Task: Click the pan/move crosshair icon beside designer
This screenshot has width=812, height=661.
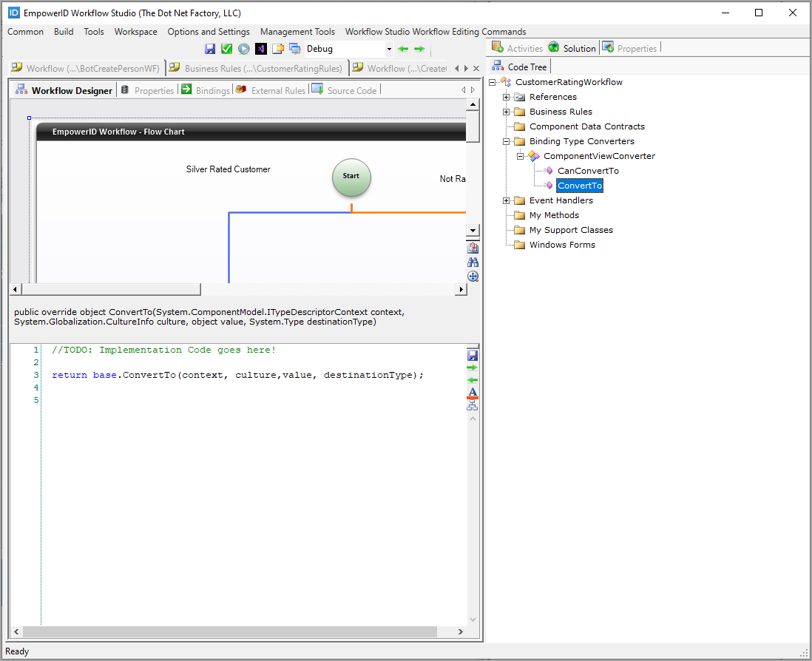Action: (473, 277)
